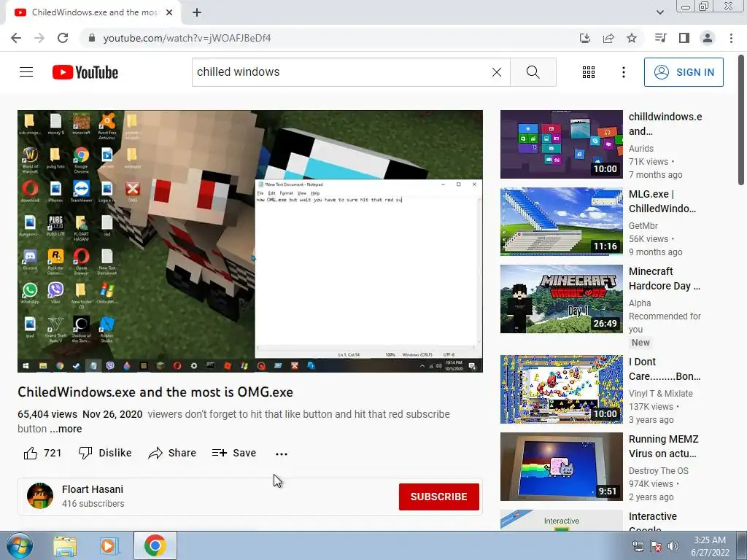747x560 pixels.
Task: Expand the video description with ...more
Action: tap(66, 429)
